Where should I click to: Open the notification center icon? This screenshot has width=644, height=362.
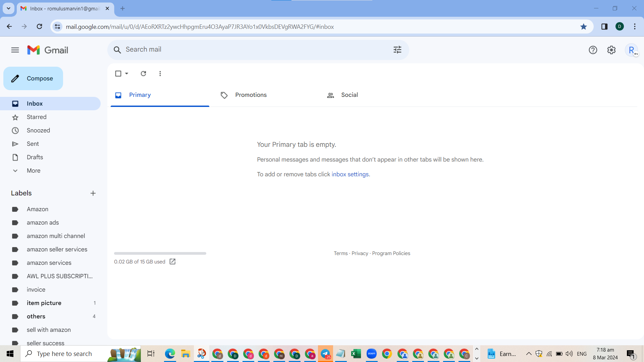[631, 354]
